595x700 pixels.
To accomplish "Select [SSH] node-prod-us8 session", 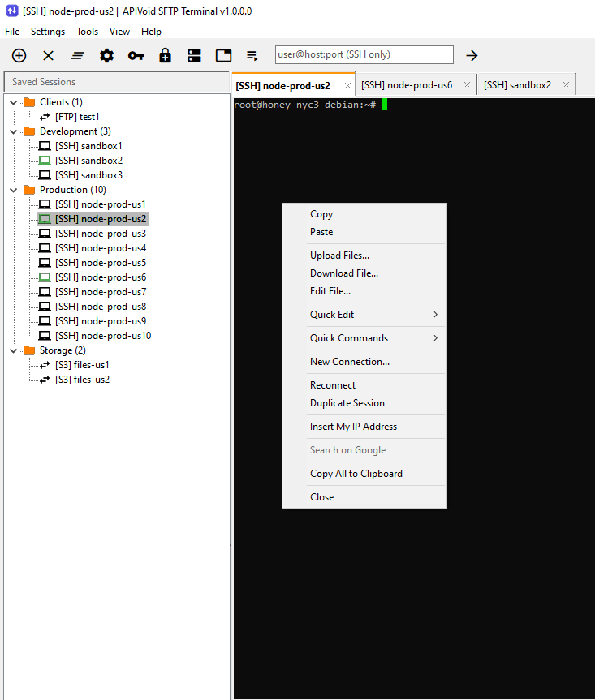I will (x=101, y=307).
